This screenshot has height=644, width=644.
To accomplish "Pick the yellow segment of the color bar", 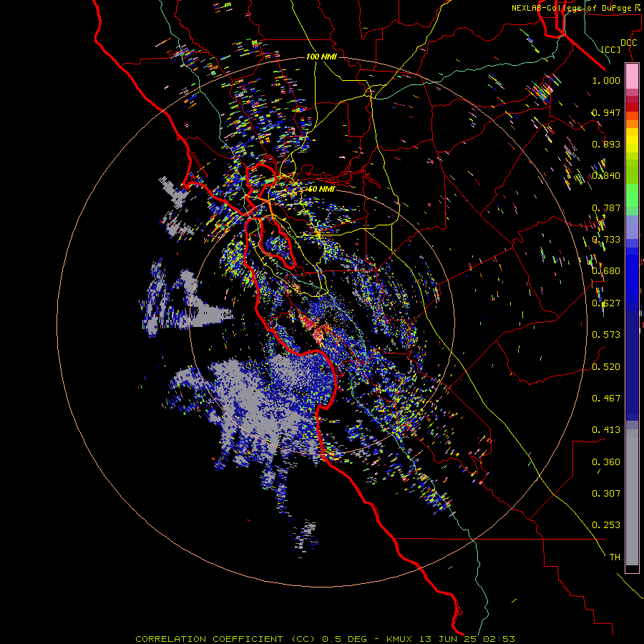I will pos(632,140).
